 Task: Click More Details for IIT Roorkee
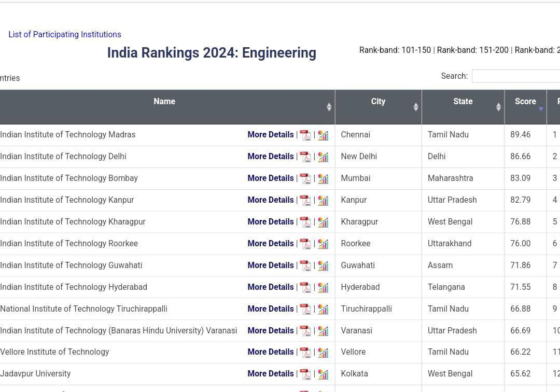[270, 244]
